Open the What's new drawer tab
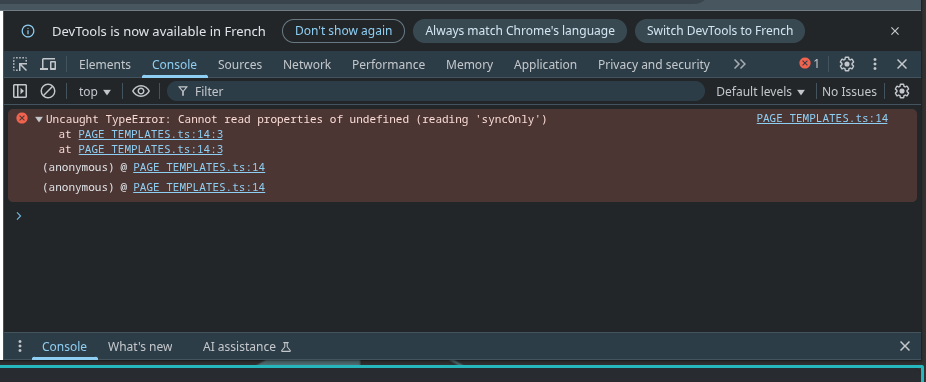Image resolution: width=926 pixels, height=382 pixels. point(140,347)
